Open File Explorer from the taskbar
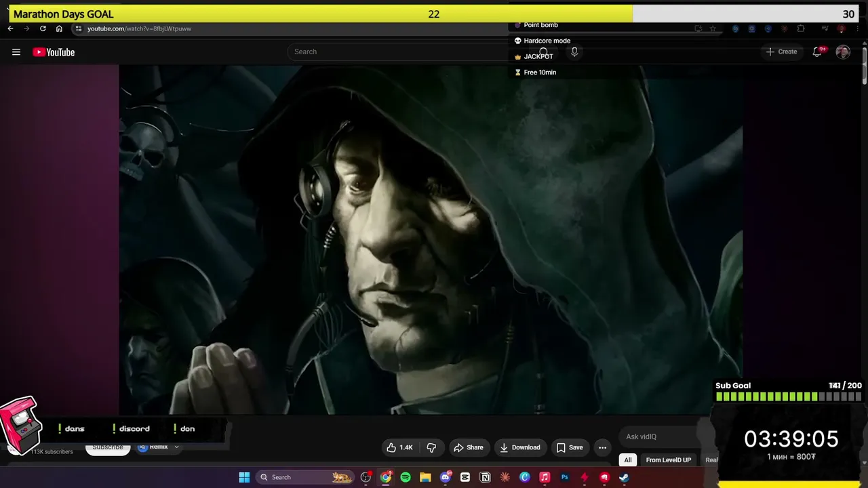The width and height of the screenshot is (868, 488). [425, 477]
